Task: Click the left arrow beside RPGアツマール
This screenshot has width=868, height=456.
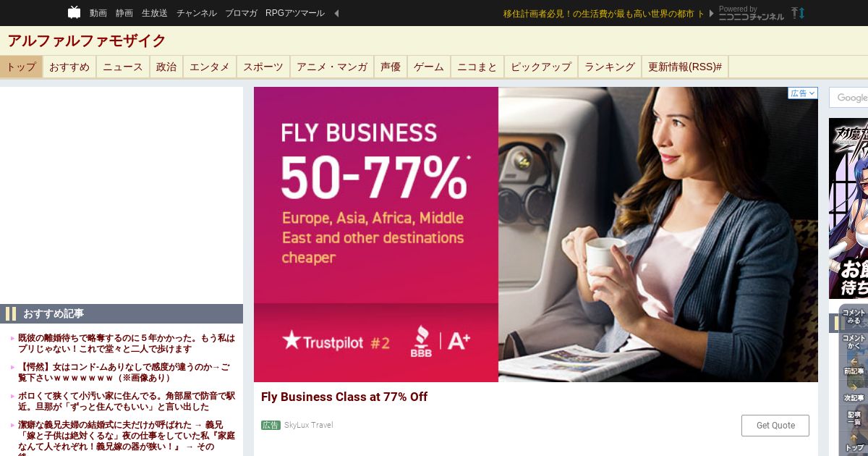Action: click(x=336, y=13)
